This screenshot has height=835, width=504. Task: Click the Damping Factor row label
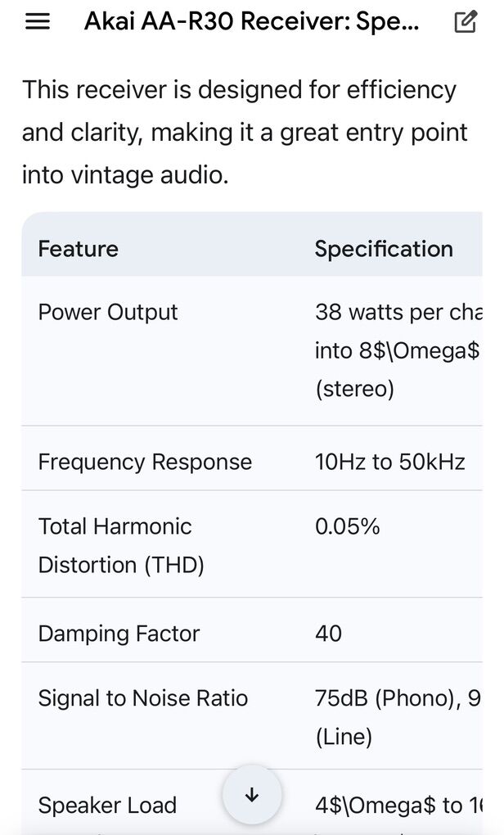[x=119, y=634]
